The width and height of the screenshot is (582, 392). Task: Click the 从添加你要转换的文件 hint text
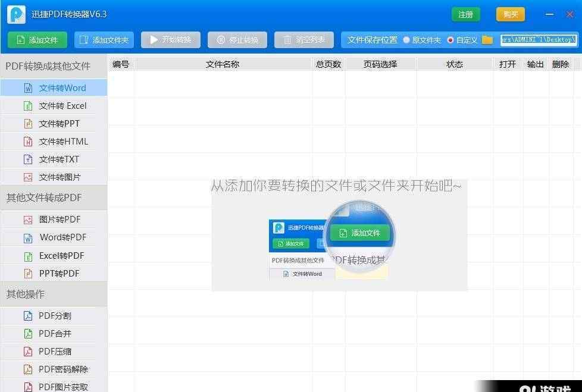[336, 186]
